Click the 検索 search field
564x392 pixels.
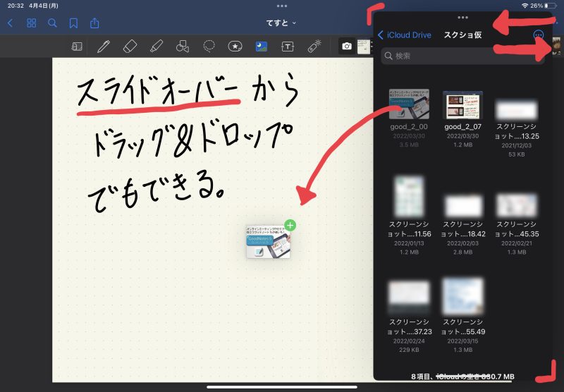tap(462, 56)
